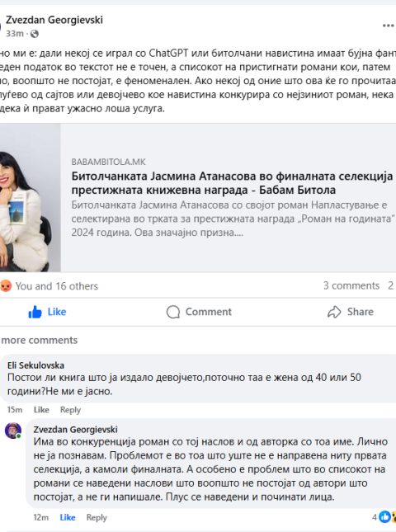The image size is (396, 532).
Task: Open the article thumbnail photo of Jasmina Atanasova
Action: (31, 197)
